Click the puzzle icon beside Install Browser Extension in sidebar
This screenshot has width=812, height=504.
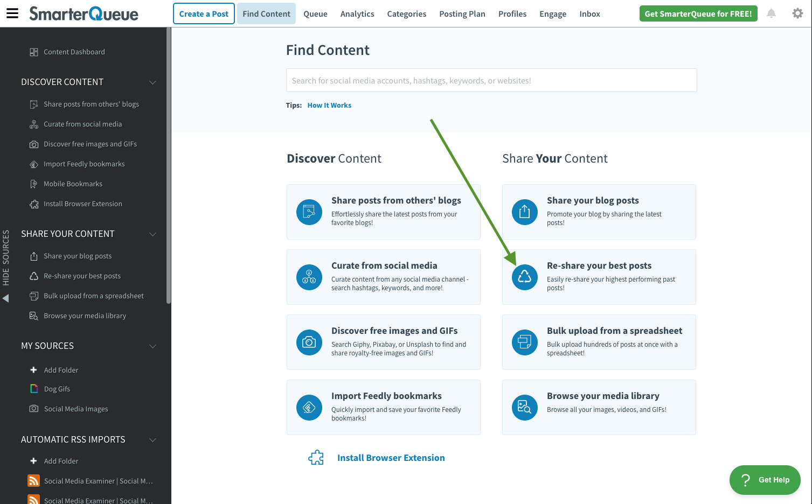(34, 204)
